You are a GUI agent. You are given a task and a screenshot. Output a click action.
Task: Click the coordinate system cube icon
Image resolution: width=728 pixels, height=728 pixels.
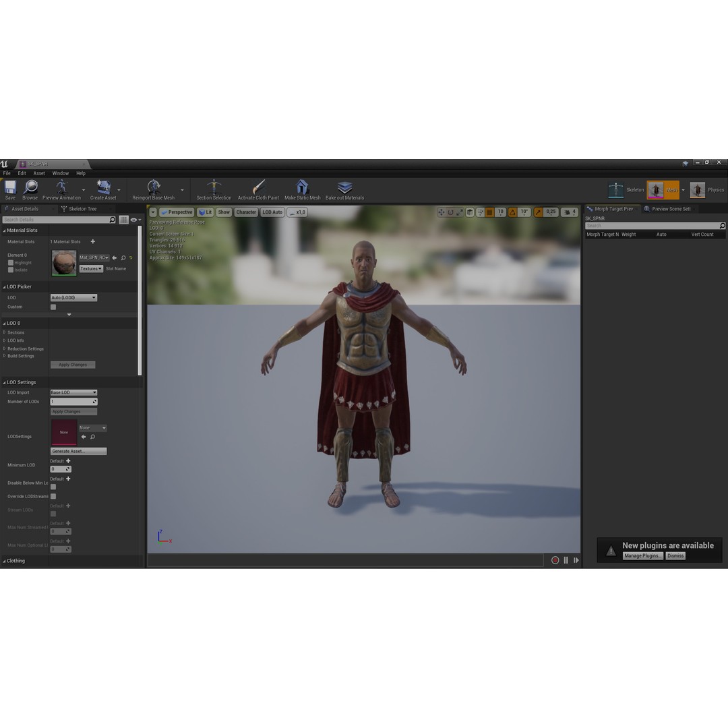pyautogui.click(x=470, y=212)
